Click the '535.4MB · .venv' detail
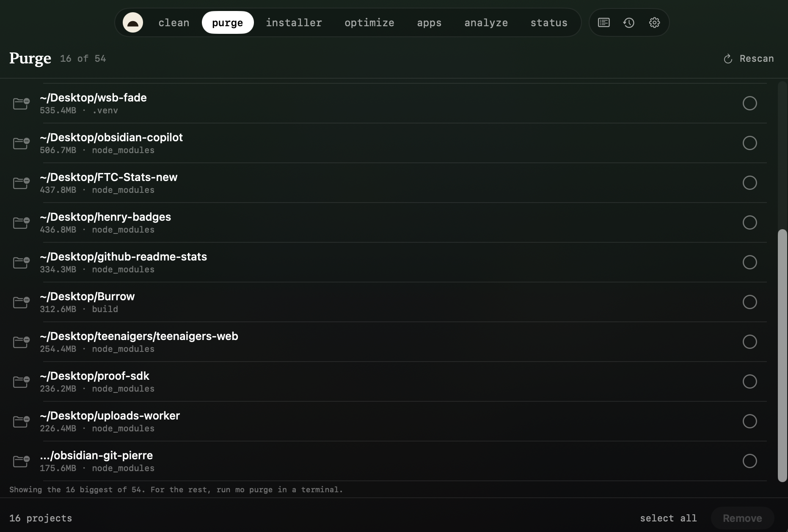The height and width of the screenshot is (532, 788). 79,110
